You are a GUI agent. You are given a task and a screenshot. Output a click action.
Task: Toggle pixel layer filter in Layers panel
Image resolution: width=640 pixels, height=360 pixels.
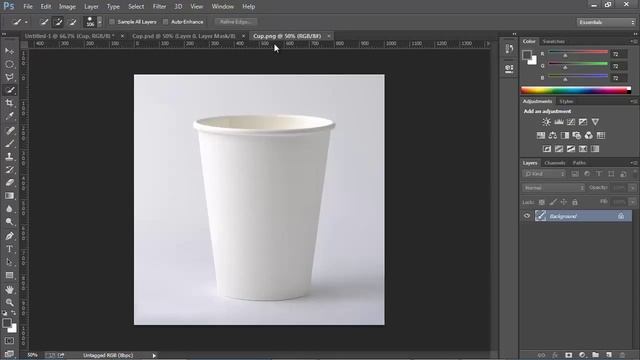pos(575,174)
